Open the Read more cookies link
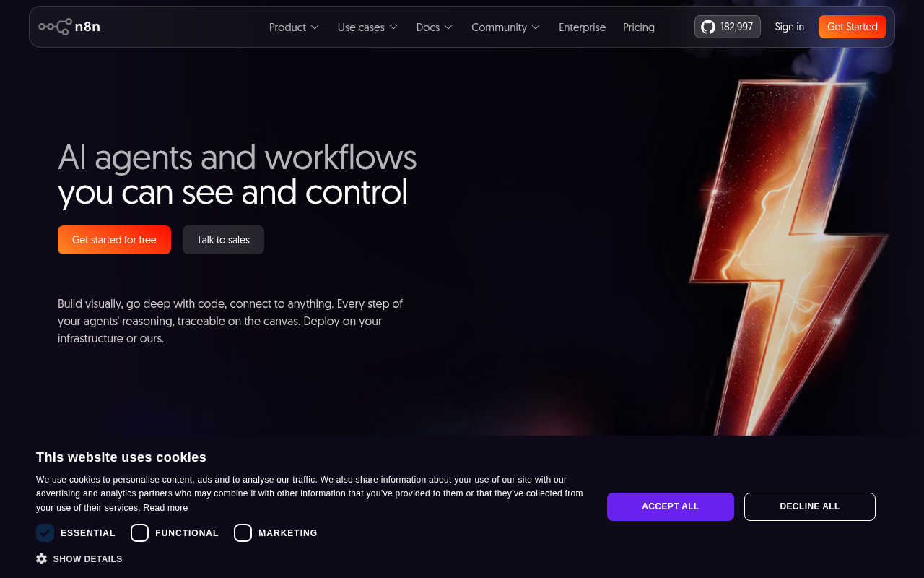The width and height of the screenshot is (924, 578). tap(165, 507)
